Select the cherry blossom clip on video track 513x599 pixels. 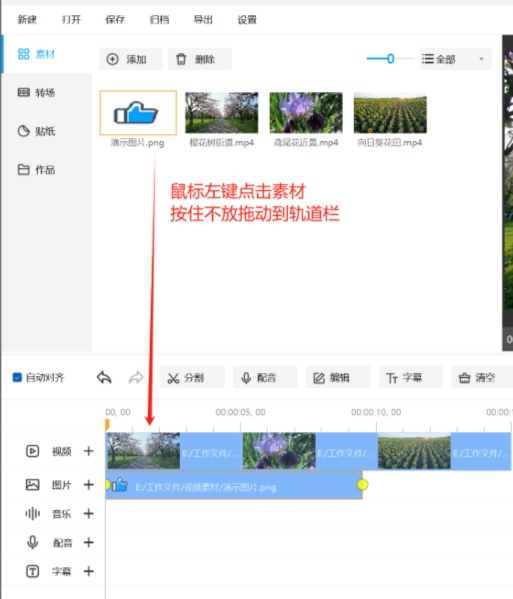click(174, 451)
